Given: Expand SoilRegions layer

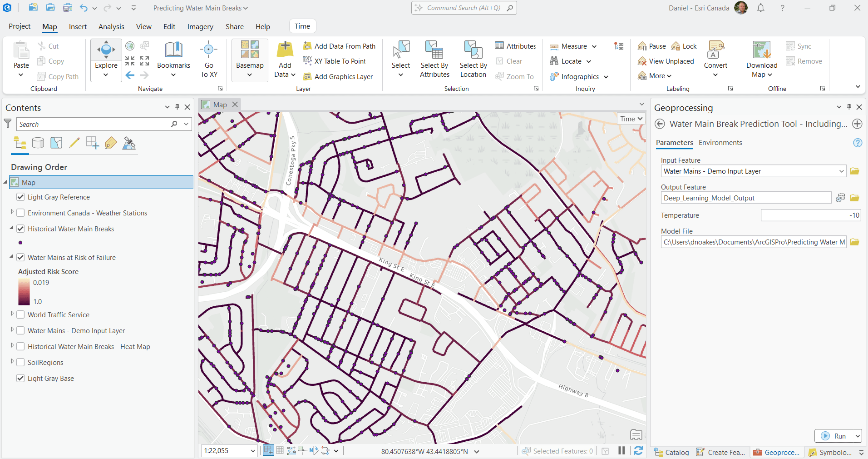Looking at the screenshot, I should [x=12, y=361].
